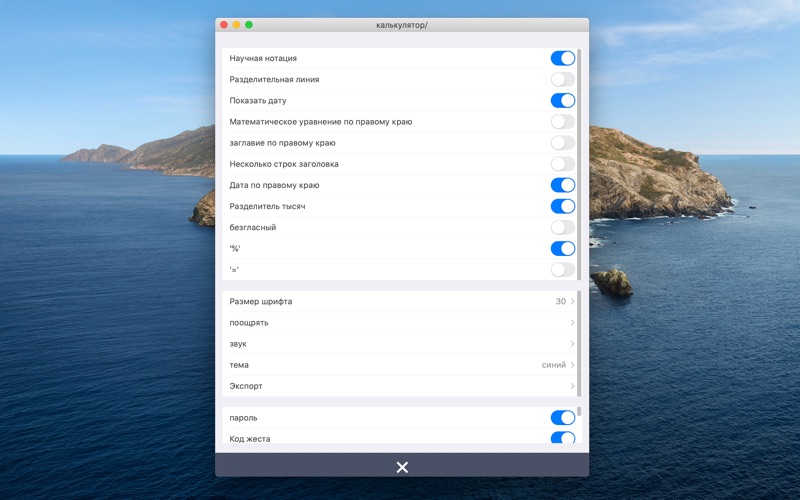Toggle the '%' switch off
Image resolution: width=800 pixels, height=500 pixels.
563,248
